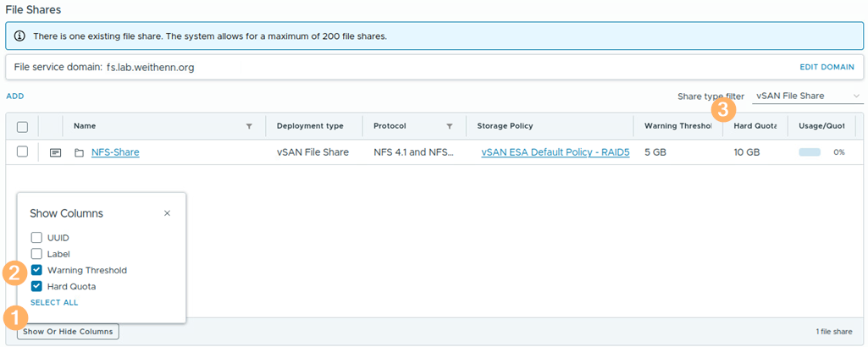Close the Show Columns popup
Viewport: 868px width, 347px height.
pyautogui.click(x=167, y=213)
